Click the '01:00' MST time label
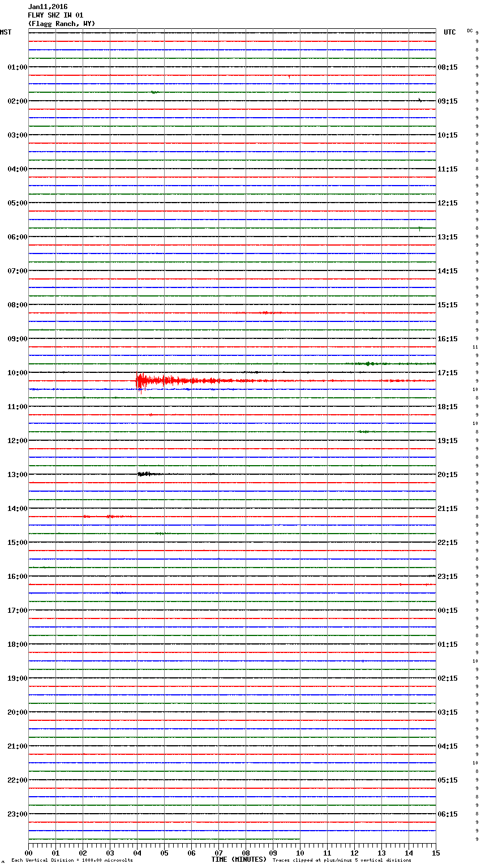 click(x=18, y=67)
